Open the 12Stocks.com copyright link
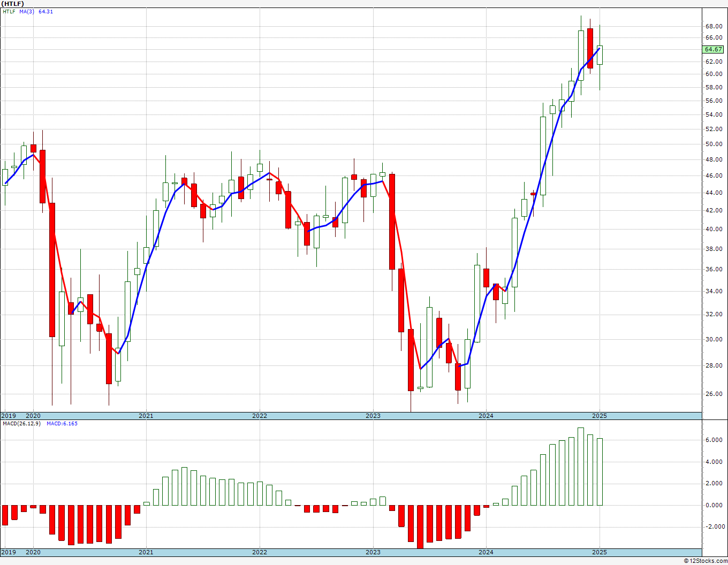The image size is (728, 565). [x=705, y=561]
